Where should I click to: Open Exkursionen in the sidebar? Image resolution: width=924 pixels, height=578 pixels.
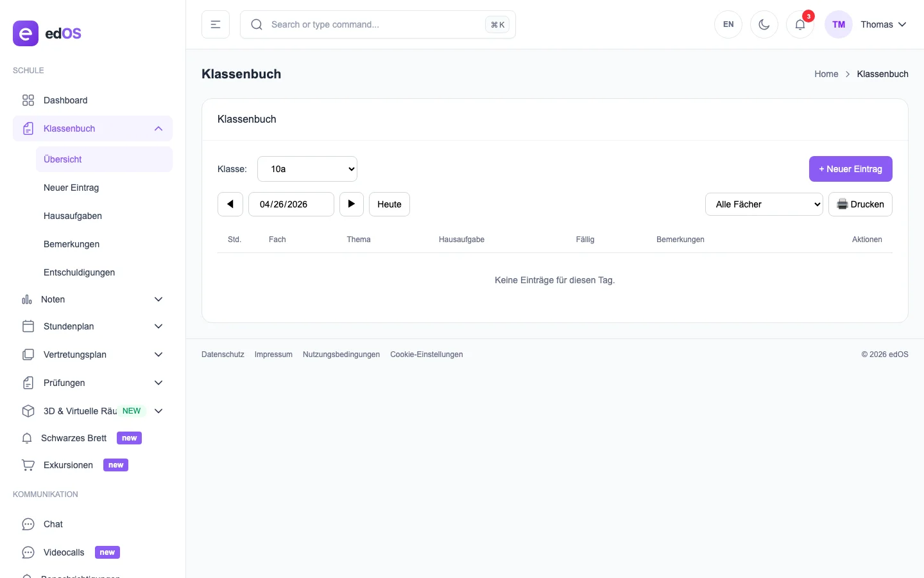pyautogui.click(x=68, y=465)
